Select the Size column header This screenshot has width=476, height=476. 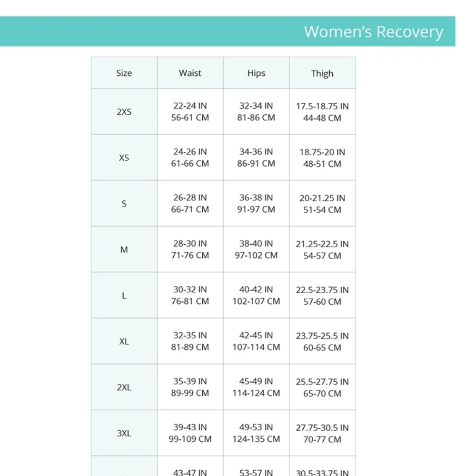click(x=124, y=73)
